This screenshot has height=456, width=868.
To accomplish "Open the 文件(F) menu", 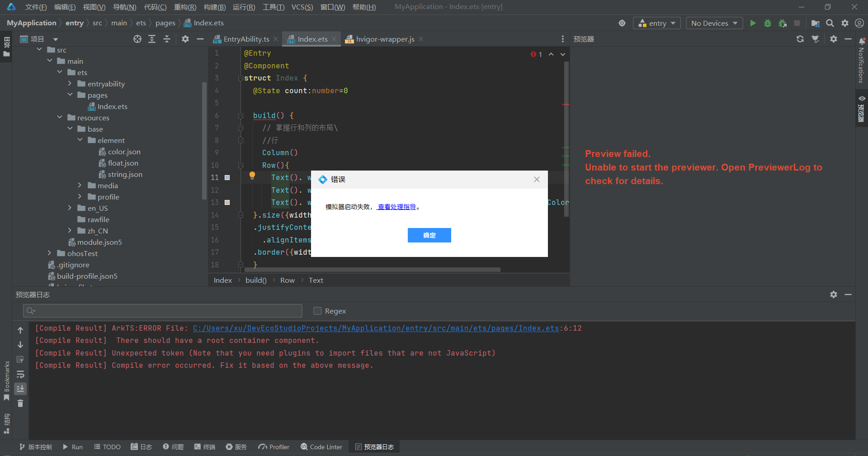I will coord(36,7).
